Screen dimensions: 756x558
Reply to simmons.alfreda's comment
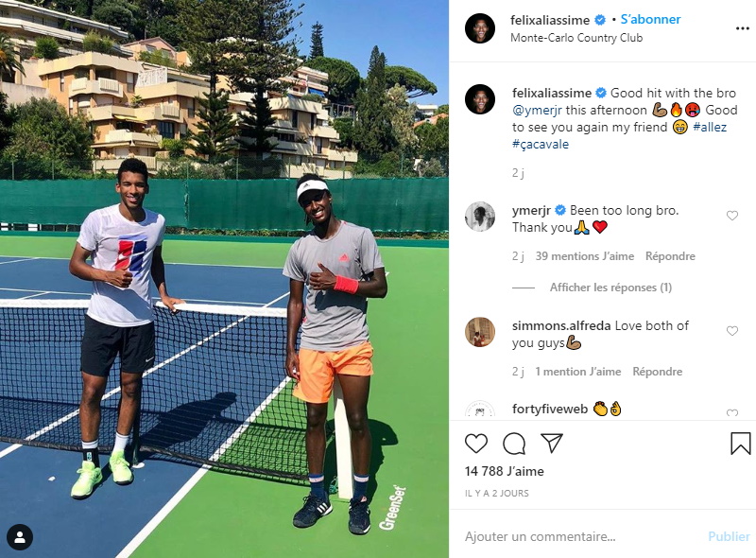[x=657, y=371]
